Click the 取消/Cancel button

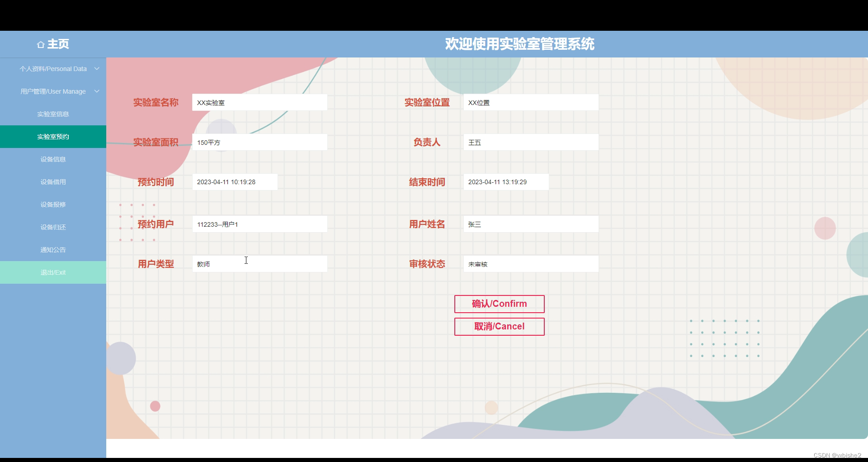pos(499,327)
